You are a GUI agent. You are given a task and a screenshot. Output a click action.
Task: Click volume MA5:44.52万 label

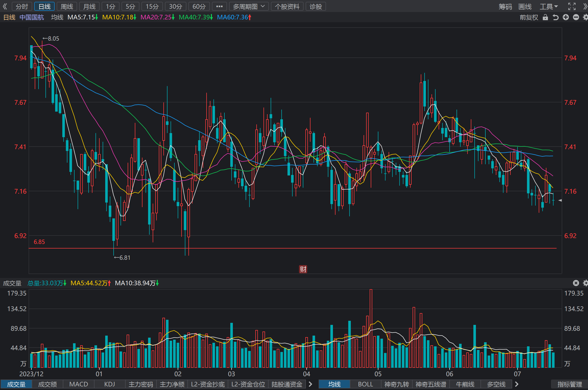coord(91,283)
